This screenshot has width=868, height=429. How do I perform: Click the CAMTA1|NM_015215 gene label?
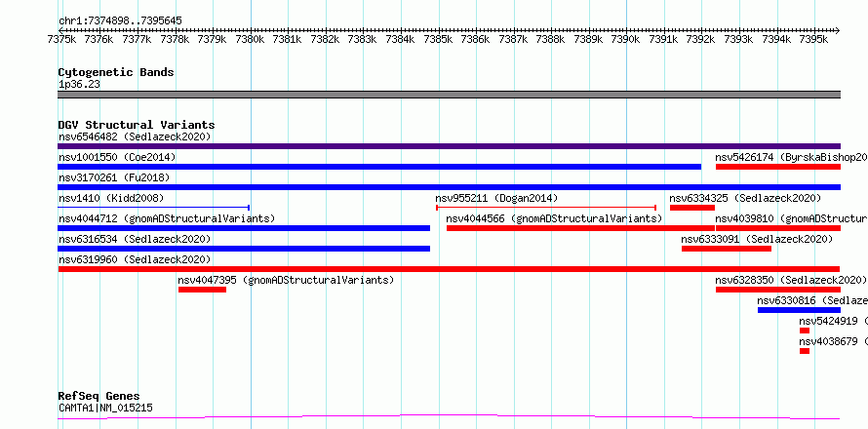(x=105, y=408)
